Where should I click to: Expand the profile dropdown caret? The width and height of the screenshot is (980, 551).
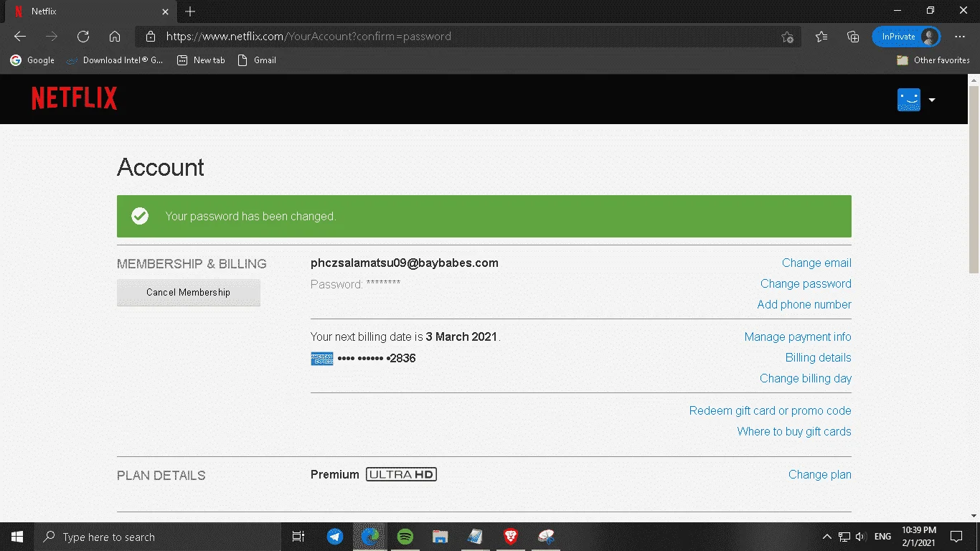click(x=932, y=100)
